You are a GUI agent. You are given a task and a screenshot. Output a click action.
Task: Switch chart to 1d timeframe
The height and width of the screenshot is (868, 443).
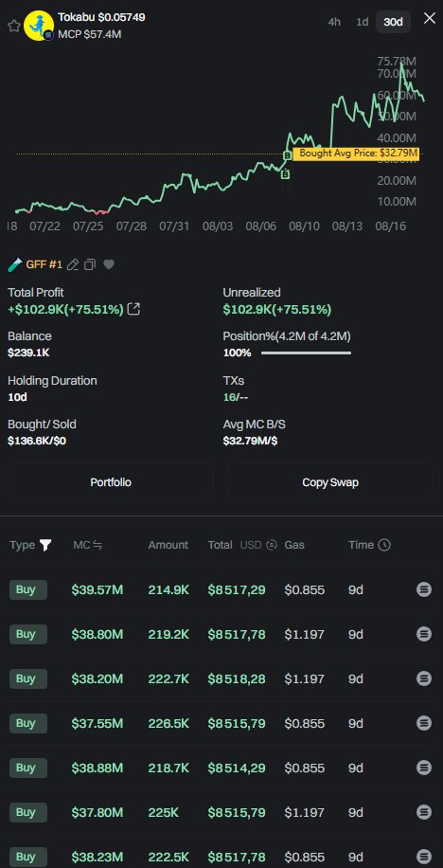[363, 22]
